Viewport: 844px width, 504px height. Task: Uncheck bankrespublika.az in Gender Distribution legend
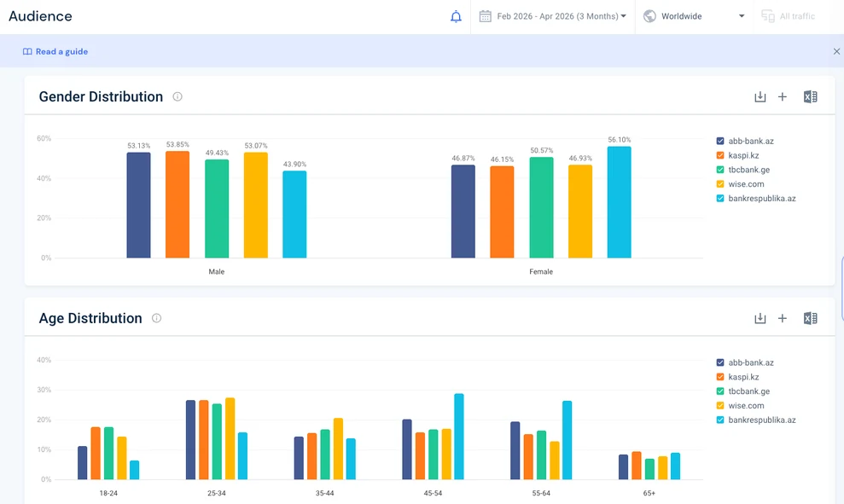[720, 199]
